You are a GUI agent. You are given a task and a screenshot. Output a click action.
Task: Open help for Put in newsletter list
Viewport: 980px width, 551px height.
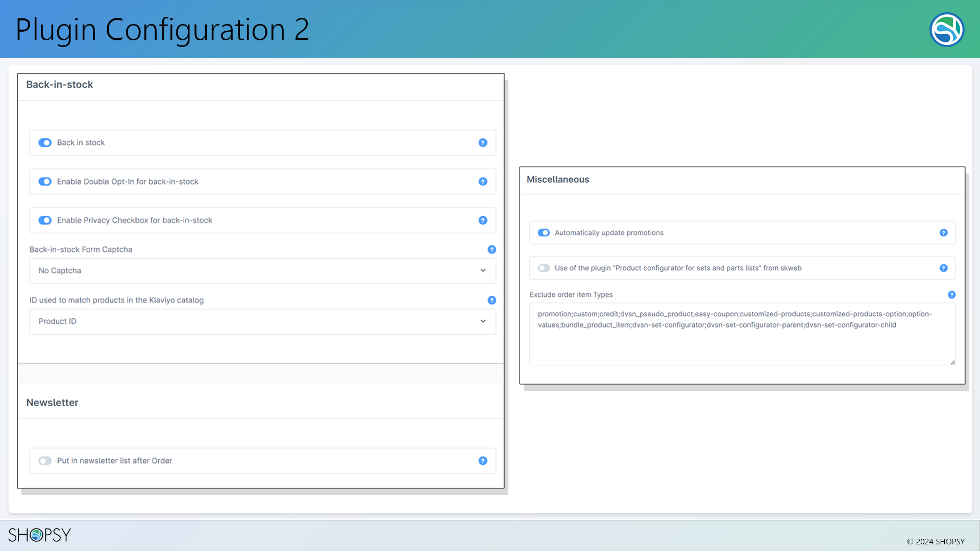click(x=483, y=461)
